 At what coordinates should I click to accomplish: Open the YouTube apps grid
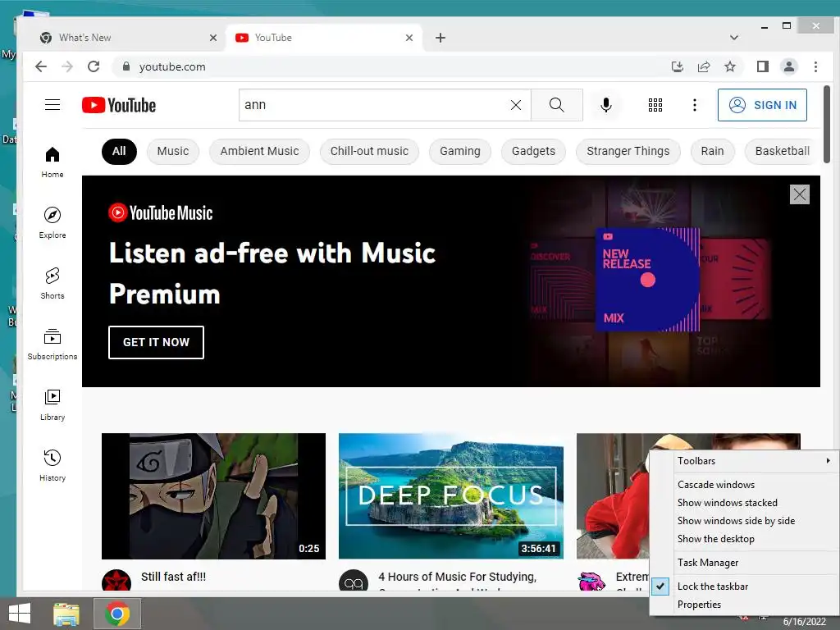(655, 105)
